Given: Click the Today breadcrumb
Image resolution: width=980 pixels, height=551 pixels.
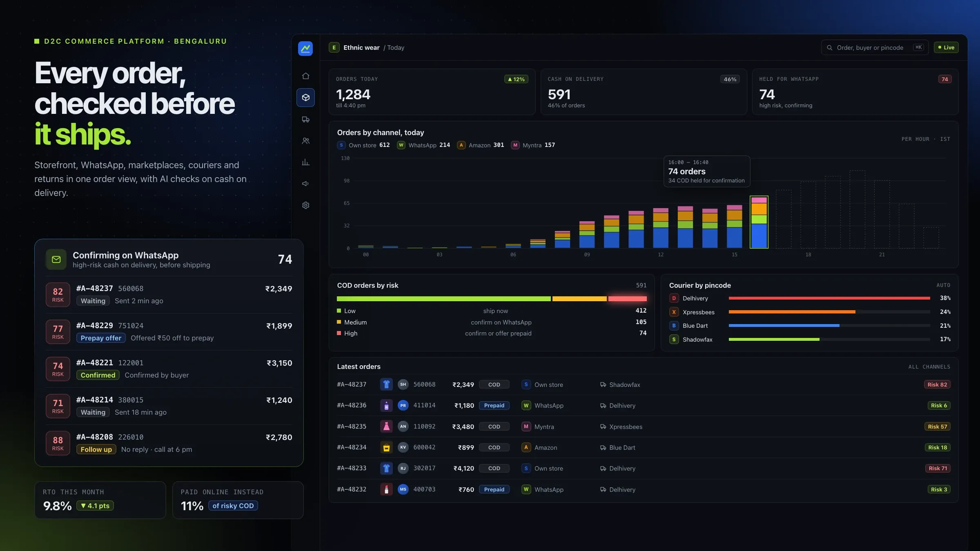Looking at the screenshot, I should (396, 48).
